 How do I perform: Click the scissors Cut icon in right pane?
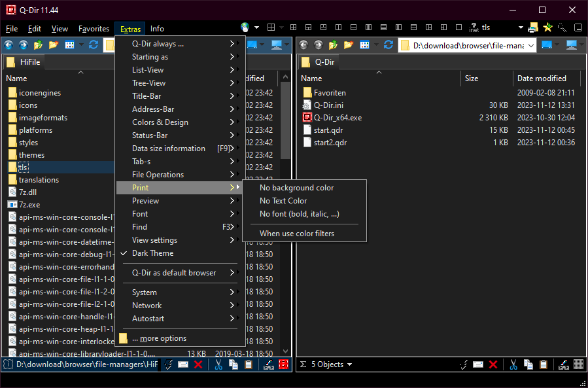coord(513,364)
